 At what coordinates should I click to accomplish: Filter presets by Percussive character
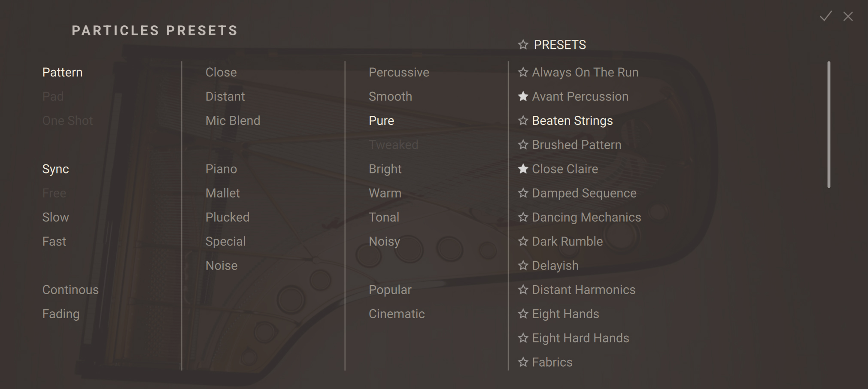(x=399, y=72)
